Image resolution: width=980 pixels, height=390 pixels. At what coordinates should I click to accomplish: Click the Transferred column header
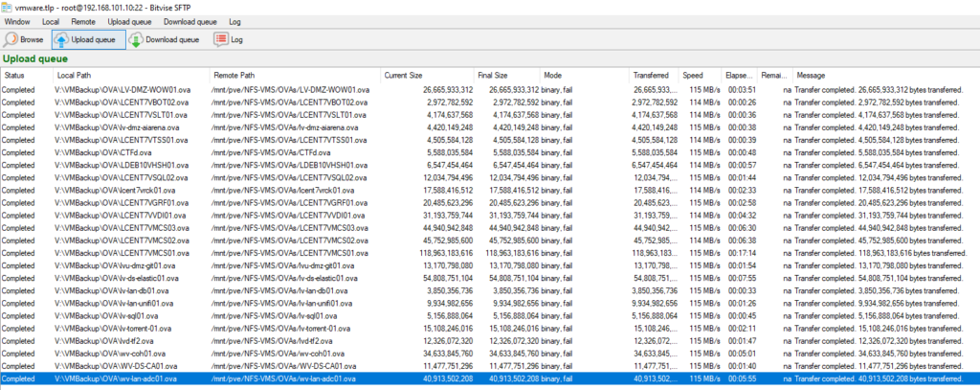click(x=655, y=75)
